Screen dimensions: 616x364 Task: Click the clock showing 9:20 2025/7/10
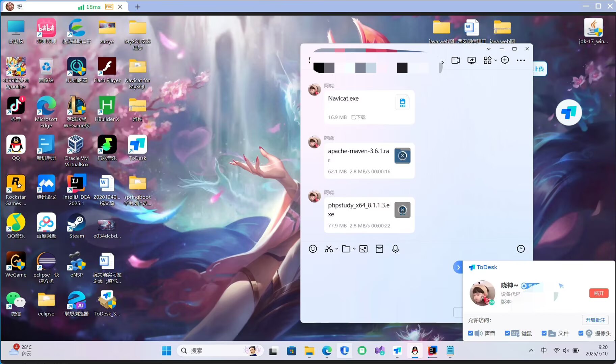(x=597, y=351)
